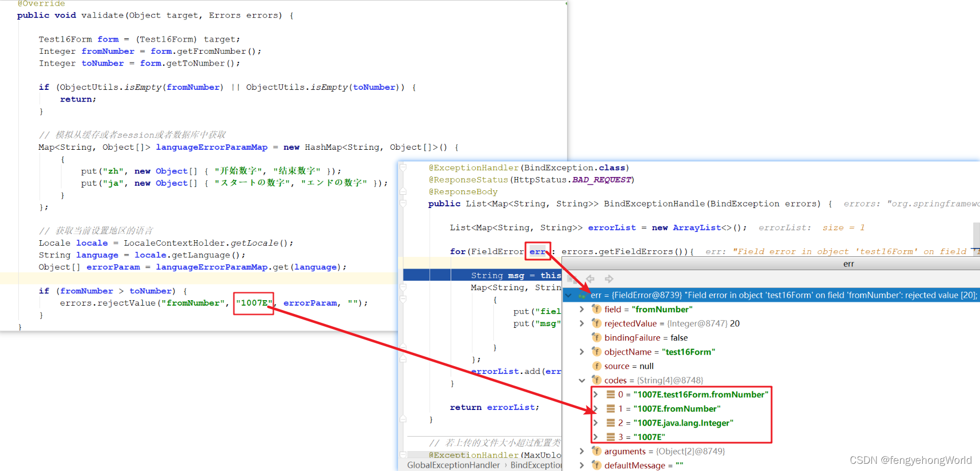Click array element icon of index 2
This screenshot has width=980, height=471.
point(610,423)
